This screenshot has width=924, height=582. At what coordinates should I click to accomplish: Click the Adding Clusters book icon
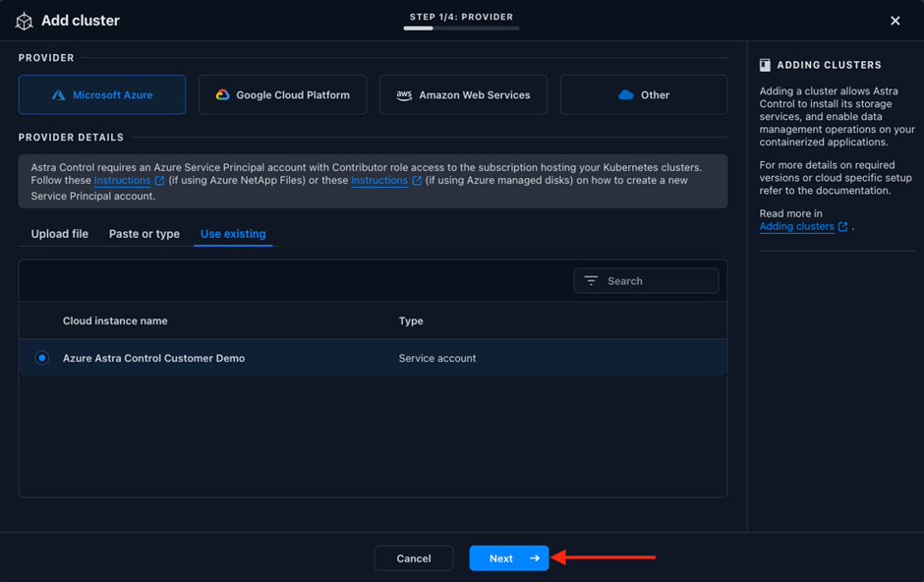click(x=765, y=65)
